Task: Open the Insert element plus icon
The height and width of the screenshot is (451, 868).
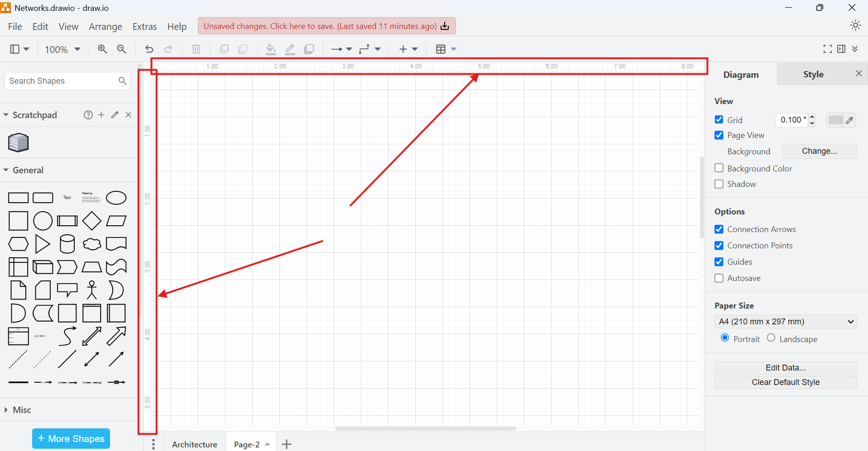Action: 403,49
